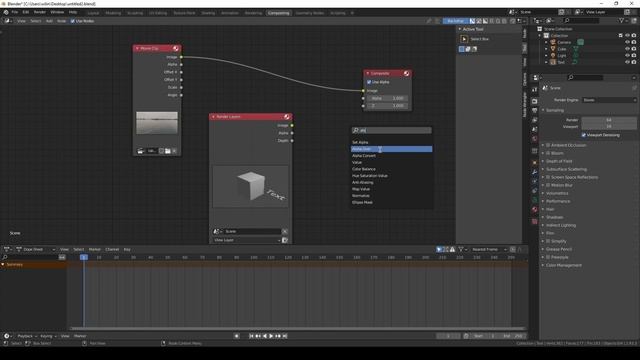Toggle the Viewport Denoising checkbox
The image size is (640, 360).
(584, 135)
